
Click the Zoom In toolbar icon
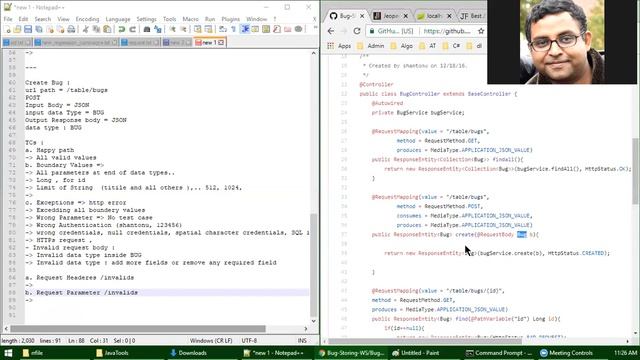[173, 29]
